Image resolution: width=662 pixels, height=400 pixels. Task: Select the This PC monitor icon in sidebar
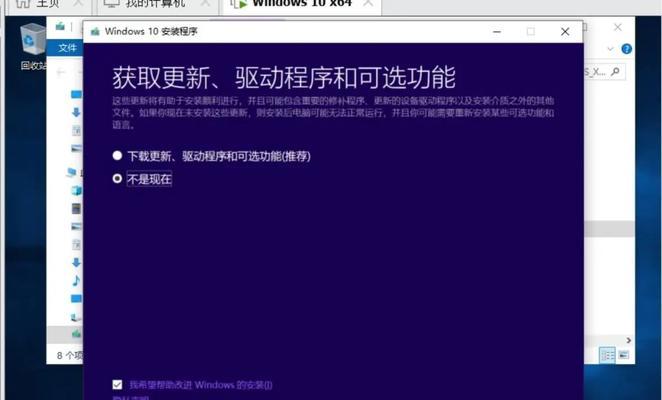pos(71,172)
